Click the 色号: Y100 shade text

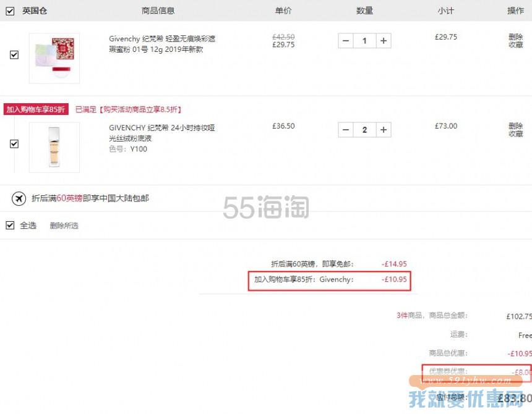(128, 149)
